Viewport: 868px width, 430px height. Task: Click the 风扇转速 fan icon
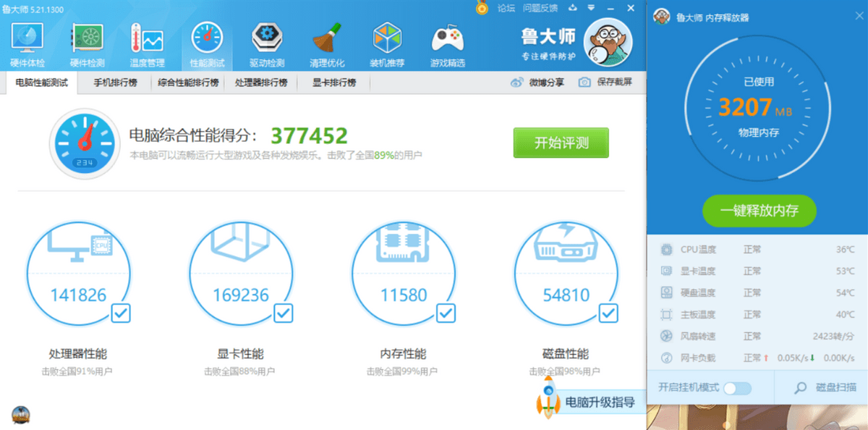tap(666, 337)
